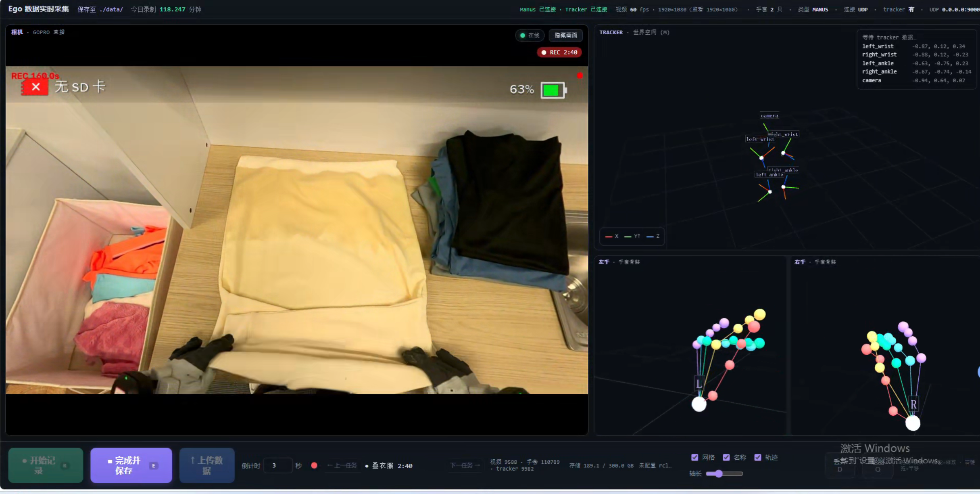Click the 完成并保存 finish and save button

pyautogui.click(x=131, y=465)
